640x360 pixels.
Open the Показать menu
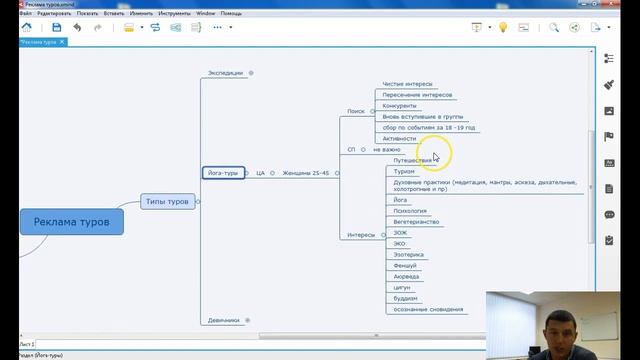tap(87, 13)
